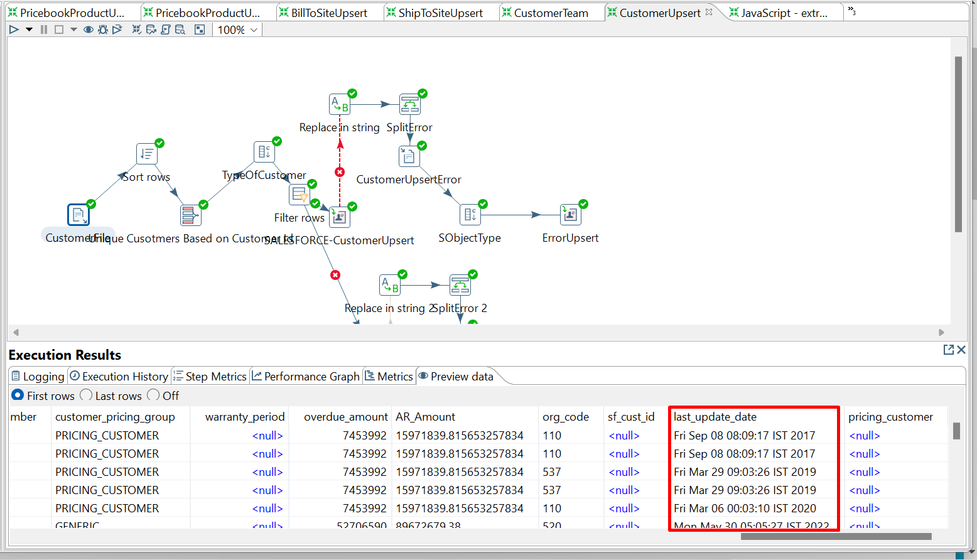Click the preview table horizontal scrollbar
Viewport: 977px width, 560px height.
point(835,536)
